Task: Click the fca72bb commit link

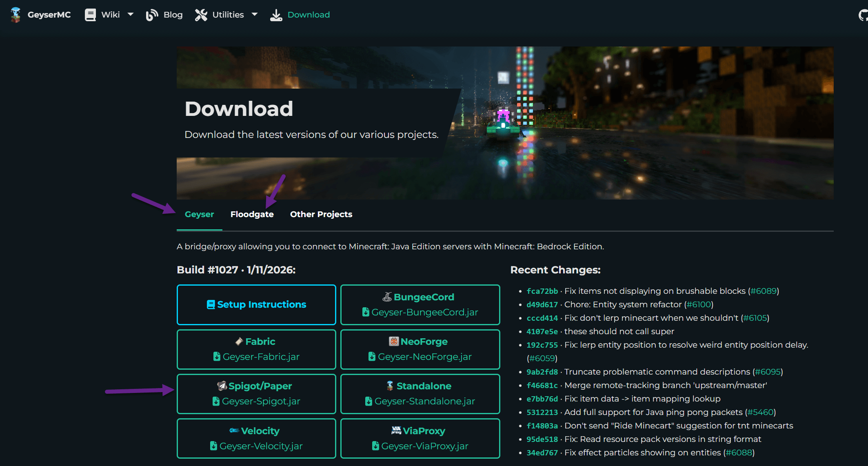Action: (542, 291)
